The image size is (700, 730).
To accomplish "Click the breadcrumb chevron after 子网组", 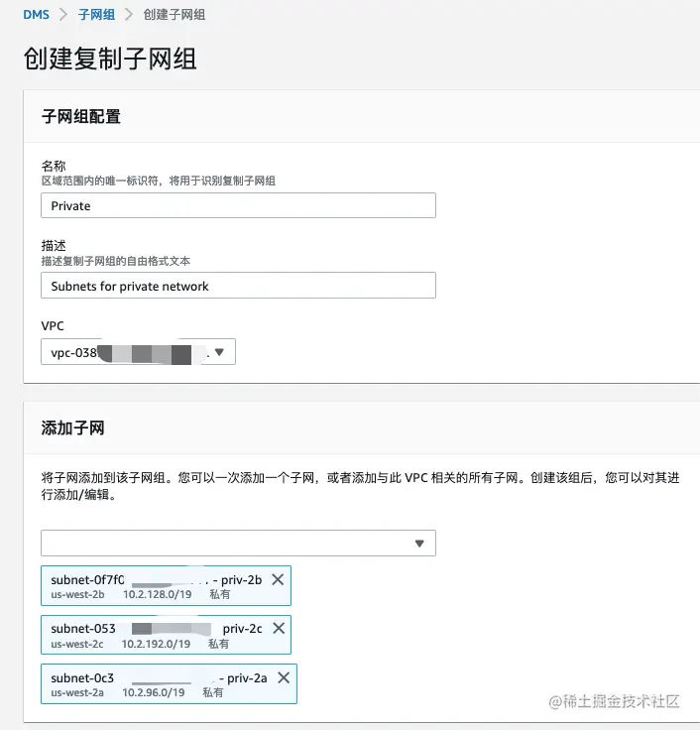I will (129, 15).
